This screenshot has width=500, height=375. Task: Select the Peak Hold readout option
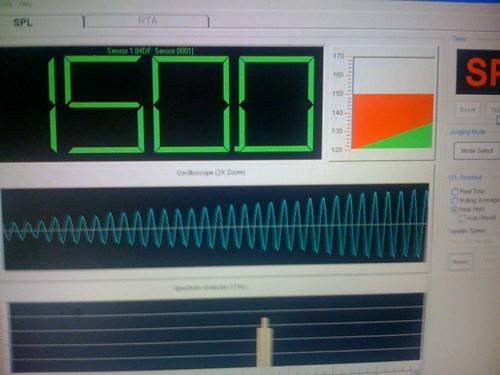pyautogui.click(x=455, y=209)
